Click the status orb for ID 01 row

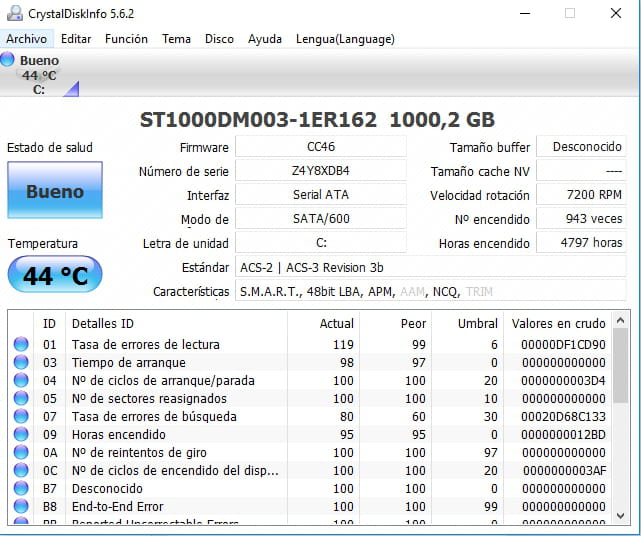coord(21,344)
